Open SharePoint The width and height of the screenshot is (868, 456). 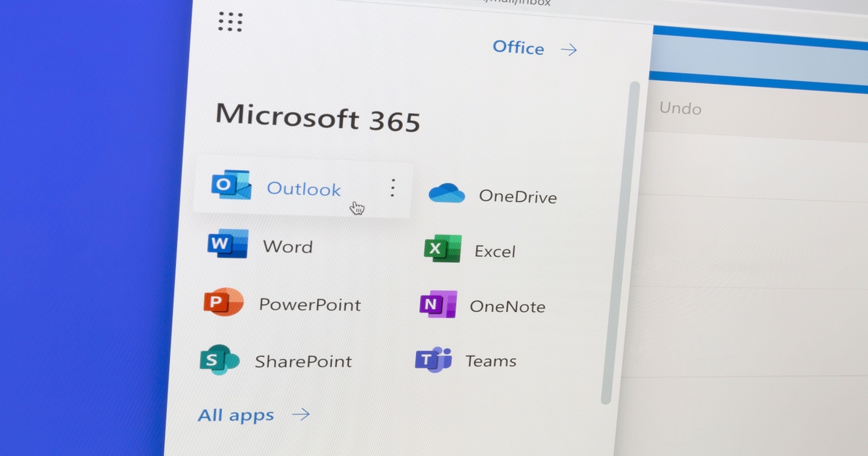[303, 360]
